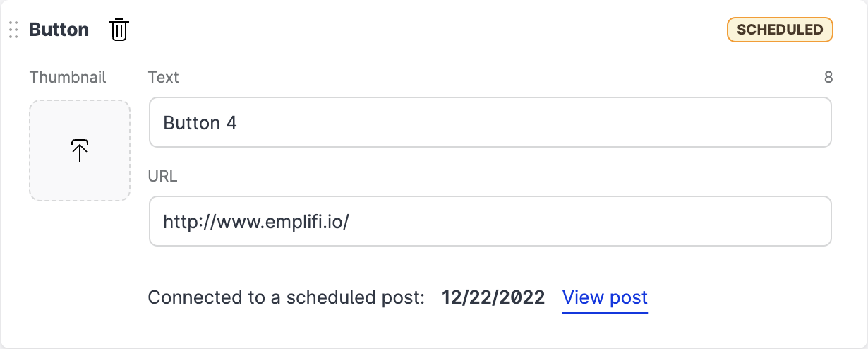Screen dimensions: 868x349
Task: Click the SCHEDULED status badge
Action: point(780,30)
